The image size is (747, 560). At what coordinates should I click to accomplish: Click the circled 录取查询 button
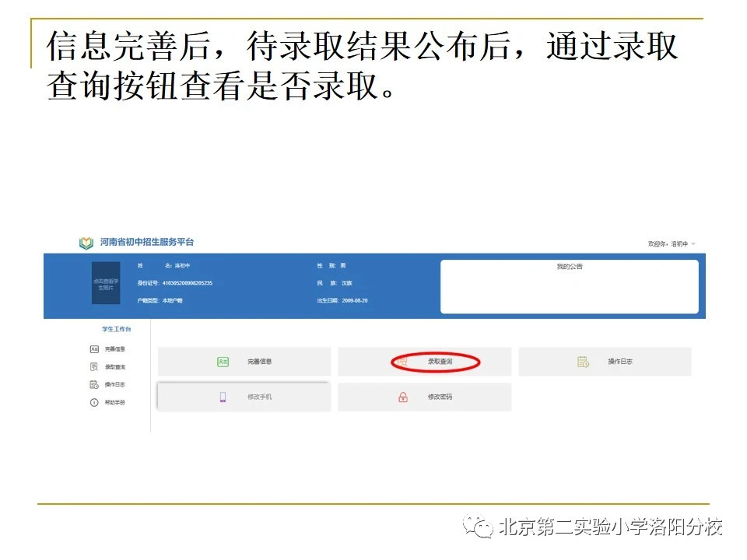coord(436,362)
